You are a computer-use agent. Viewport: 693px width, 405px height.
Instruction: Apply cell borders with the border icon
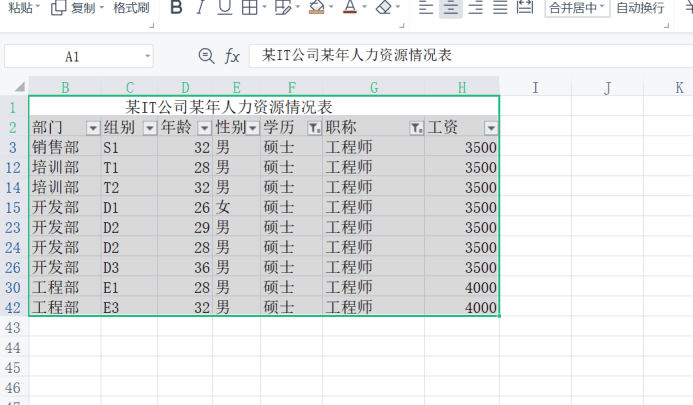point(250,7)
